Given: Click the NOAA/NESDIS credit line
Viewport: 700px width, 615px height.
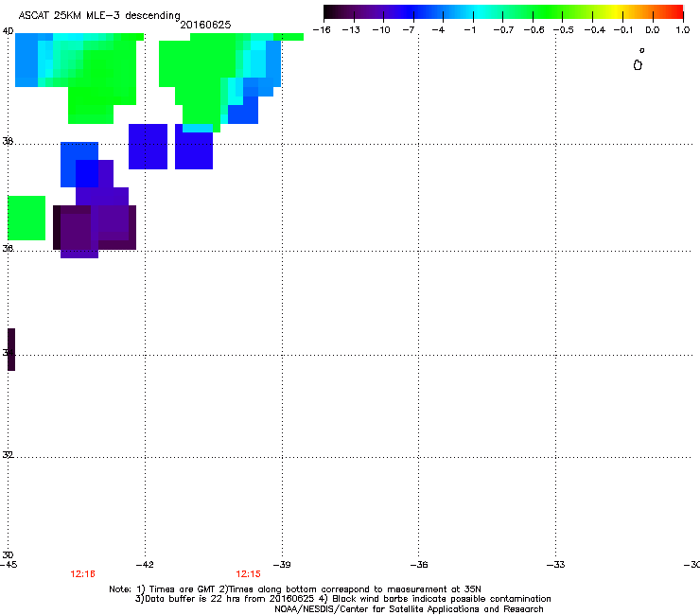Looking at the screenshot, I should point(409,609).
